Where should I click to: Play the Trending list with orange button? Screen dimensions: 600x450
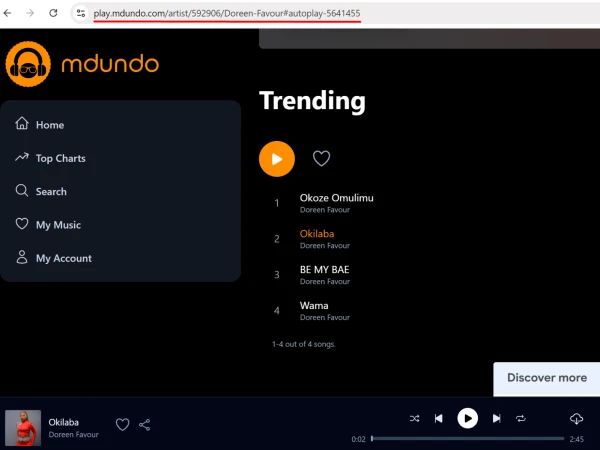pos(277,159)
